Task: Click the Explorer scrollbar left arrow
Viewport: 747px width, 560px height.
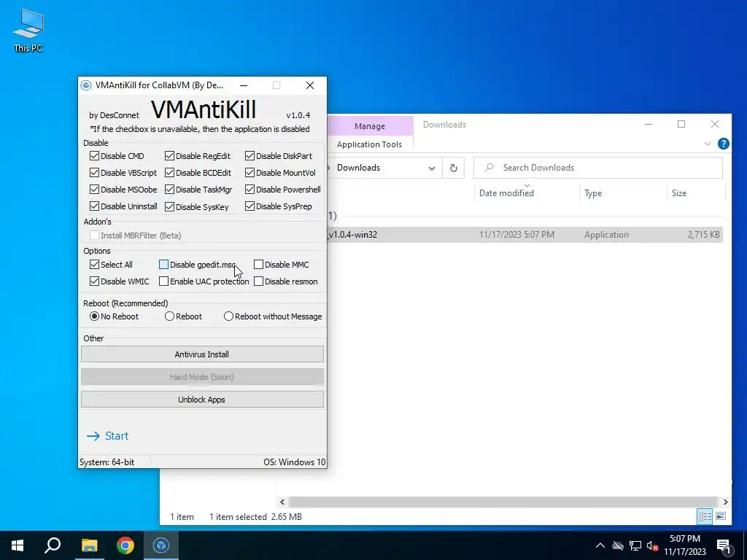Action: pos(282,502)
